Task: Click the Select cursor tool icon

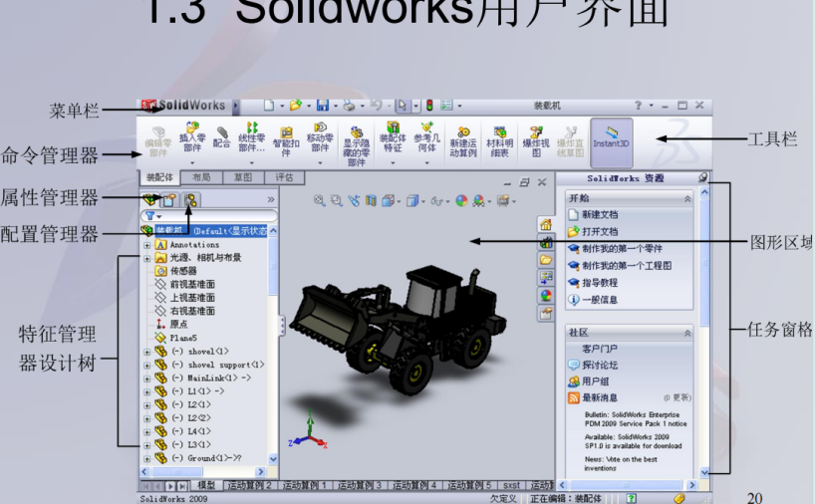Action: tap(402, 106)
